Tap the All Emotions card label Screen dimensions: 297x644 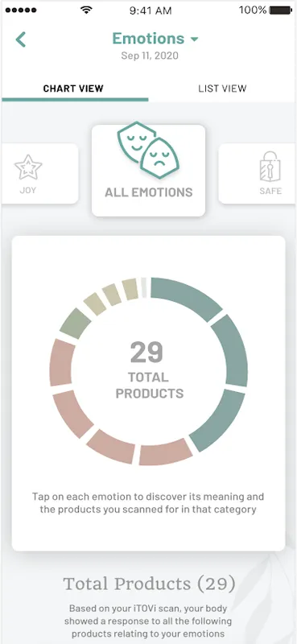pyautogui.click(x=149, y=192)
